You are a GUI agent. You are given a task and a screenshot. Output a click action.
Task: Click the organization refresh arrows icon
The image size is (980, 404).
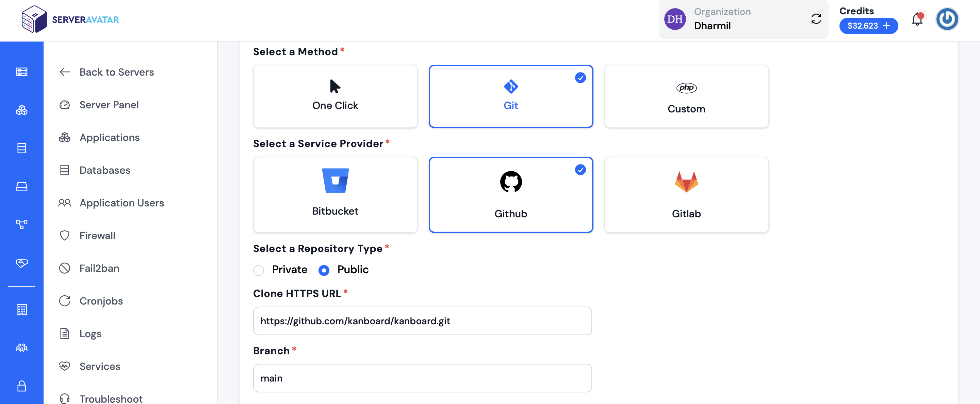pyautogui.click(x=816, y=19)
